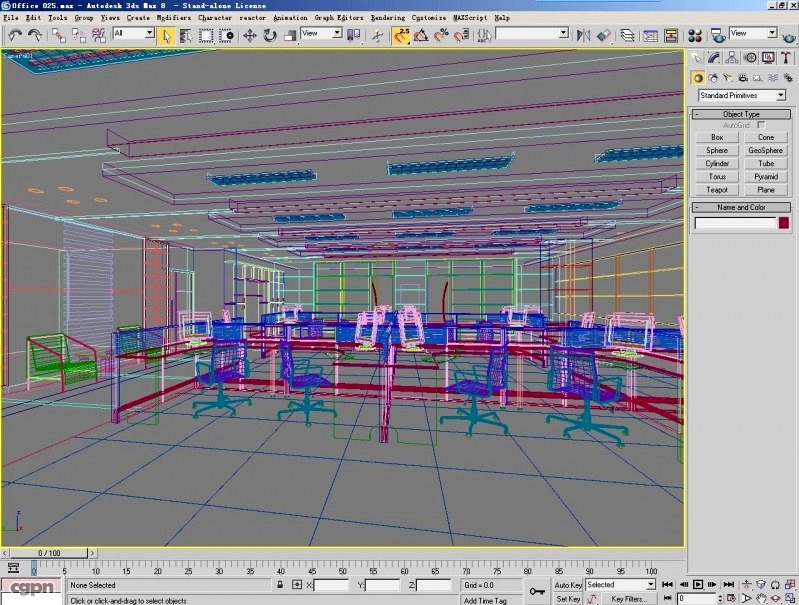799x605 pixels.
Task: Click Use Pivot Point Center icon
Action: coord(354,35)
